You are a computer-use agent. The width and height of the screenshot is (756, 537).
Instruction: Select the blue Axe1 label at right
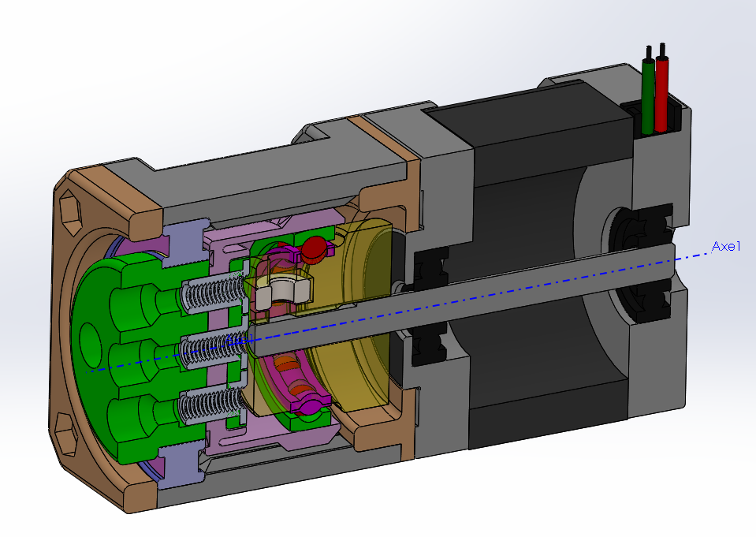725,246
